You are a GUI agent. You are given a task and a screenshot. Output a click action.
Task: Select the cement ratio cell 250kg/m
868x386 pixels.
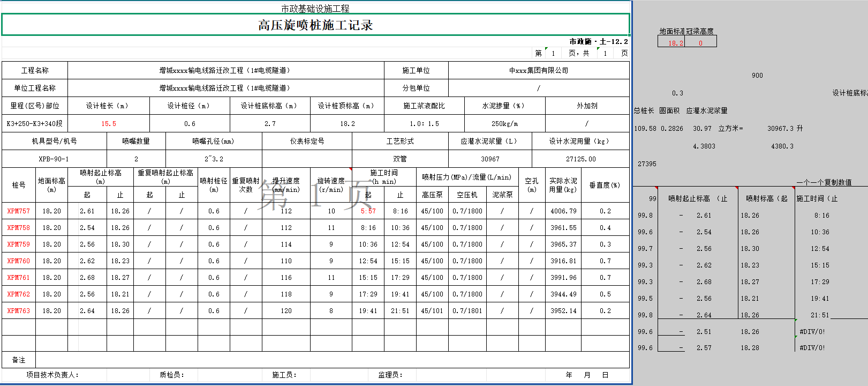pyautogui.click(x=504, y=124)
